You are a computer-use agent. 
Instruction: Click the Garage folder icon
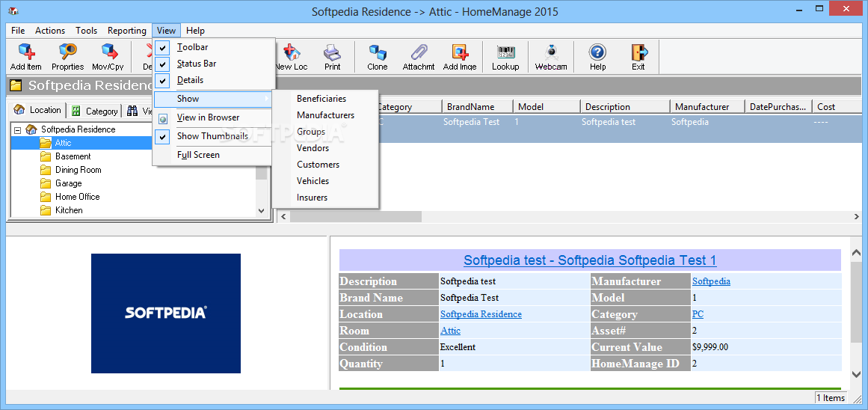(x=46, y=183)
